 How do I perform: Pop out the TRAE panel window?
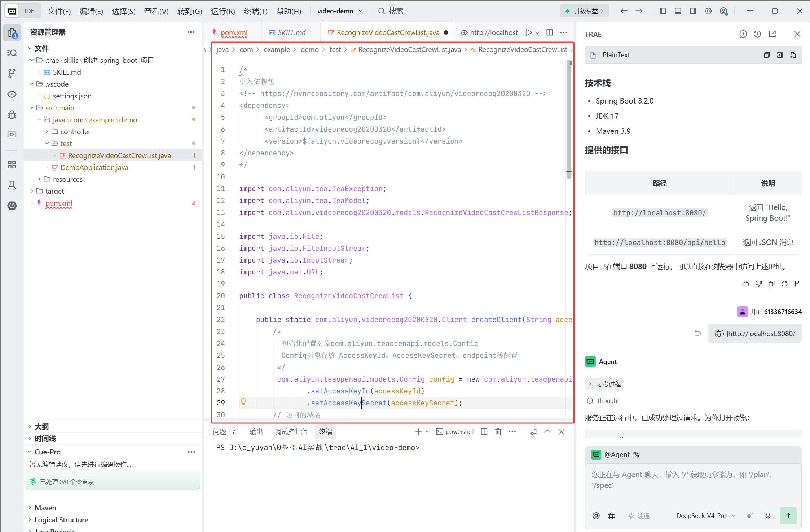(x=772, y=34)
